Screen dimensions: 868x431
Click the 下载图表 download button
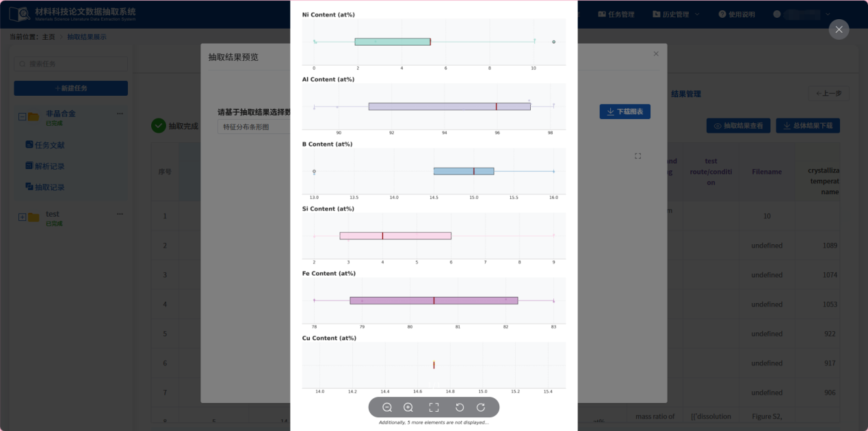(x=624, y=111)
